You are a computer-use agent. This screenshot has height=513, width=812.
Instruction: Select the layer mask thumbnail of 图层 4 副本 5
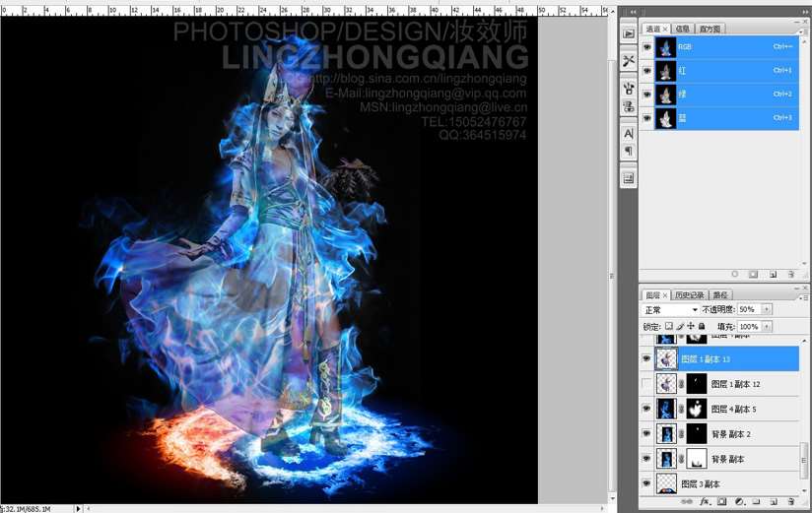click(x=697, y=409)
